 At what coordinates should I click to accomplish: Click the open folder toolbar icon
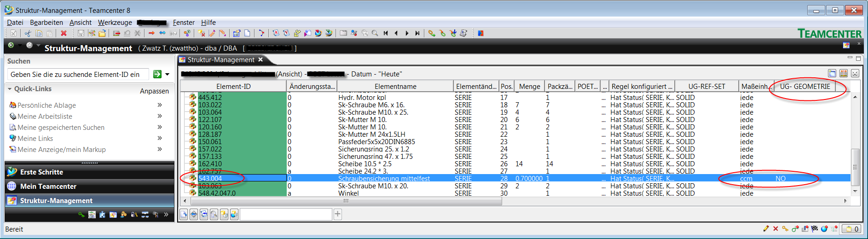coord(102,33)
